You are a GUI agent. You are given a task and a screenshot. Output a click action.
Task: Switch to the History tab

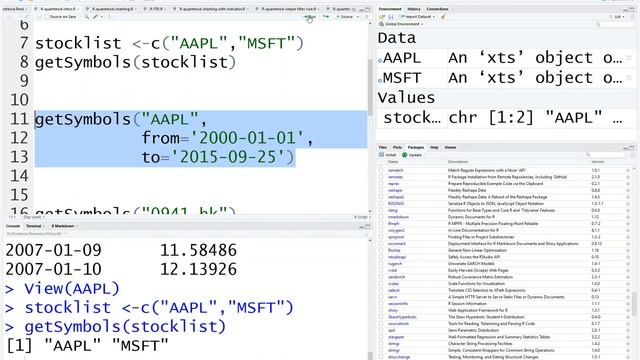tap(413, 9)
